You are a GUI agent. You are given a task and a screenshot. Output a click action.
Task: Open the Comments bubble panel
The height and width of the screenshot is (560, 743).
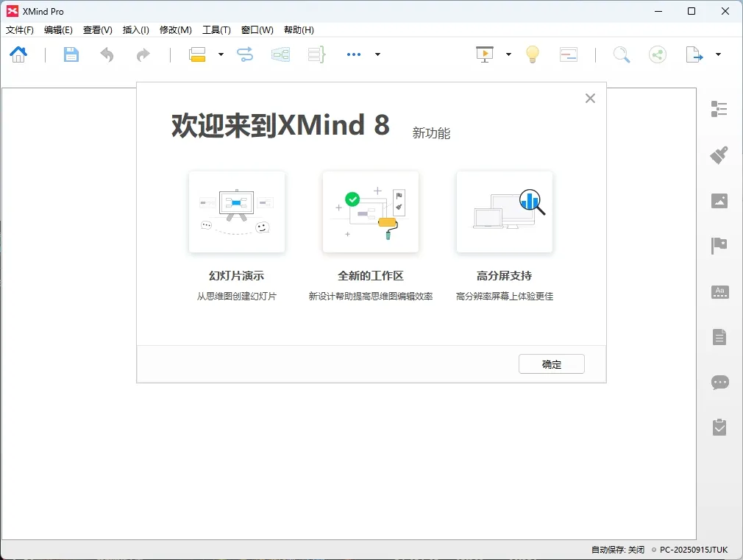(x=719, y=383)
